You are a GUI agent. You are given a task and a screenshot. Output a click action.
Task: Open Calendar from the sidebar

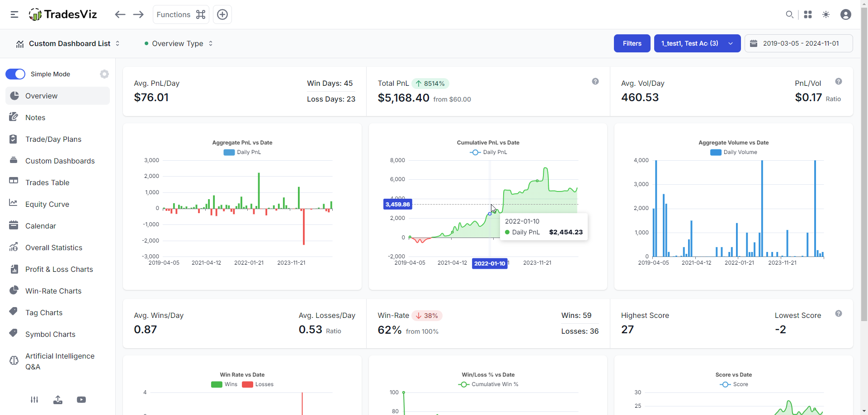[x=57, y=226]
